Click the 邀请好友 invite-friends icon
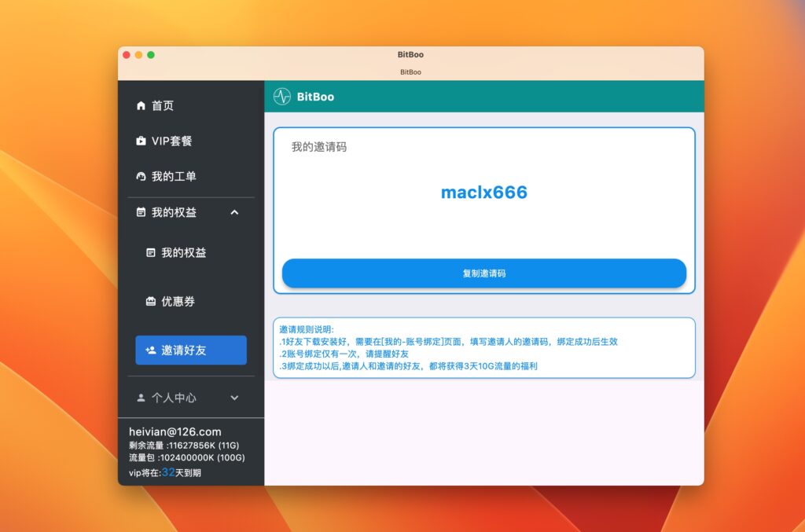The height and width of the screenshot is (532, 805). point(151,350)
